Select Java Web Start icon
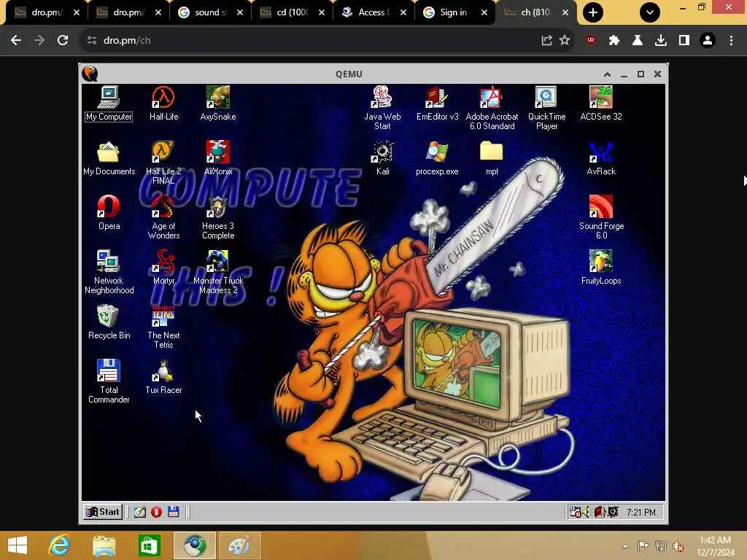 [382, 109]
